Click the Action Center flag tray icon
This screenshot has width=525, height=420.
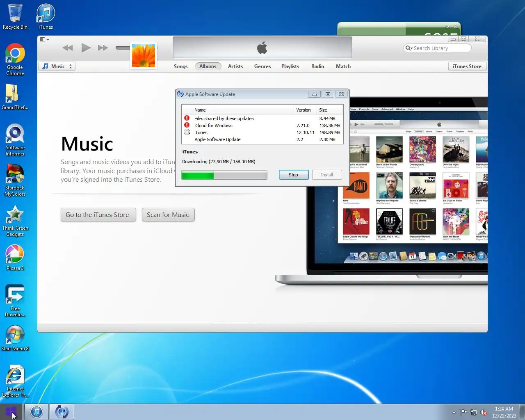[x=463, y=412]
